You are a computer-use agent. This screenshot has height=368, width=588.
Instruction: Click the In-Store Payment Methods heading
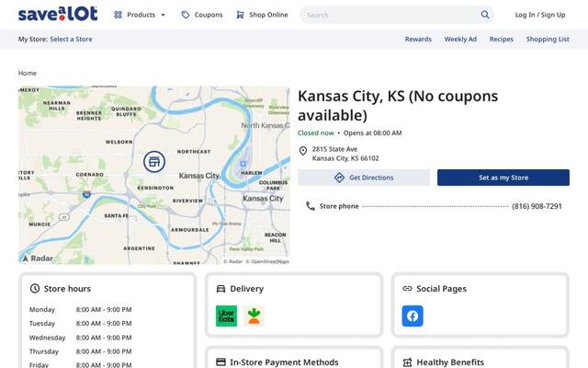284,362
